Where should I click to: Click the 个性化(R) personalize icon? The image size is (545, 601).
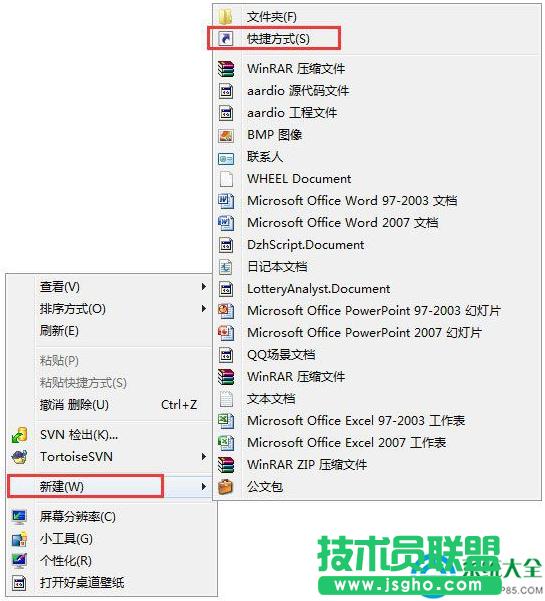[x=19, y=561]
